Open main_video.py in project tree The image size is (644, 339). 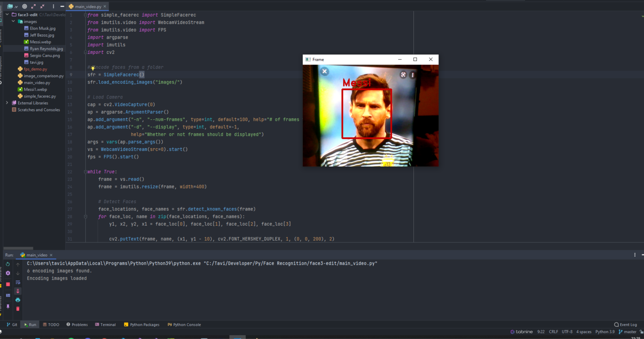pos(34,83)
